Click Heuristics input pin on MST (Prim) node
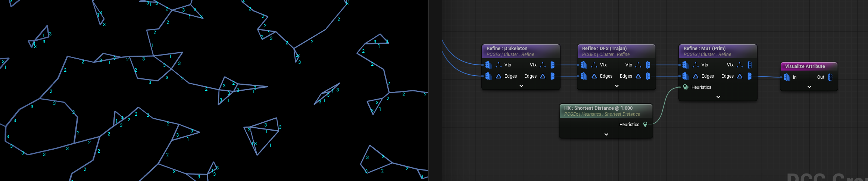Viewport: 868px width, 181px height. (x=686, y=87)
